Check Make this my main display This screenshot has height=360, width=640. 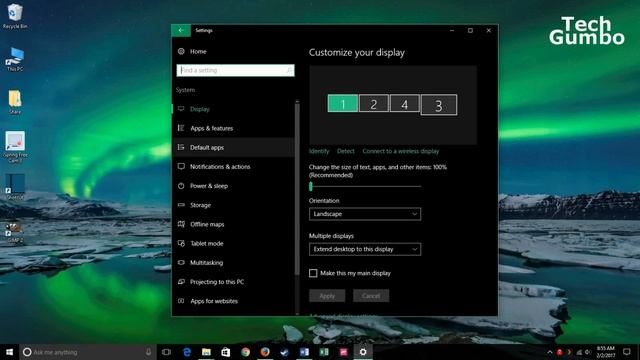pyautogui.click(x=313, y=273)
